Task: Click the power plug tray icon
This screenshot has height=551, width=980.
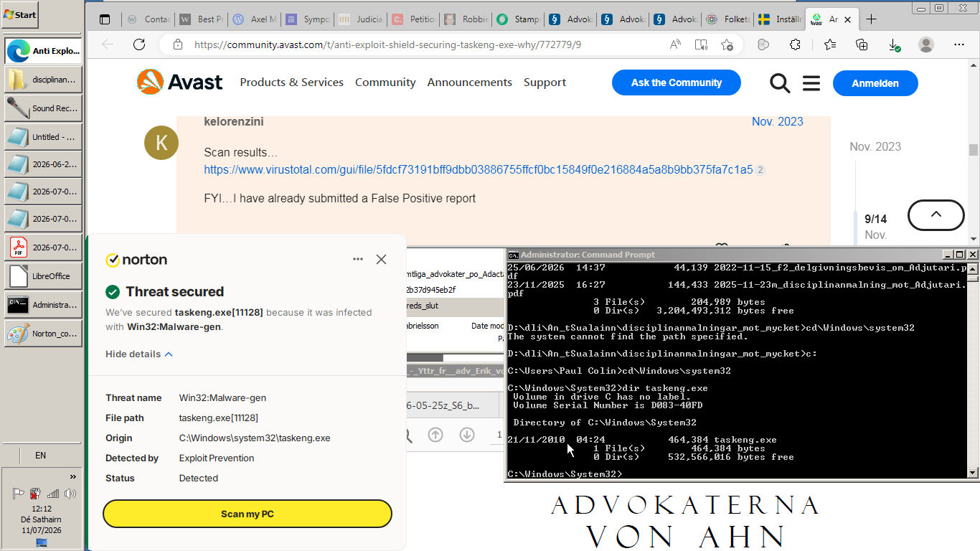Action: (35, 494)
